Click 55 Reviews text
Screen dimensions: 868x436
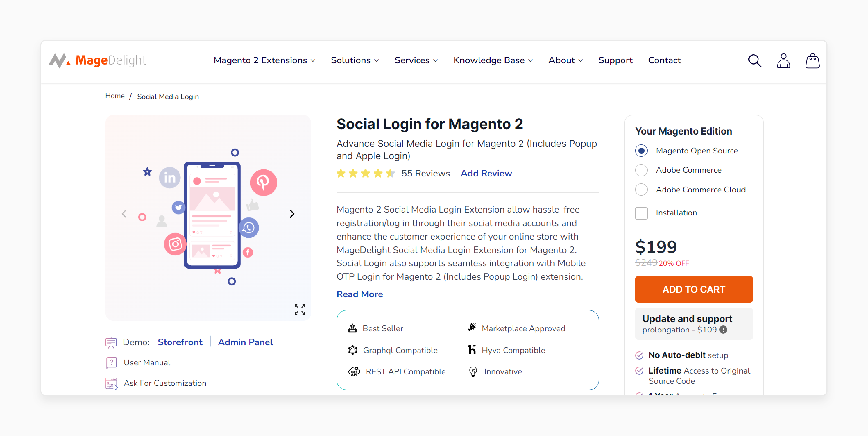click(x=426, y=173)
